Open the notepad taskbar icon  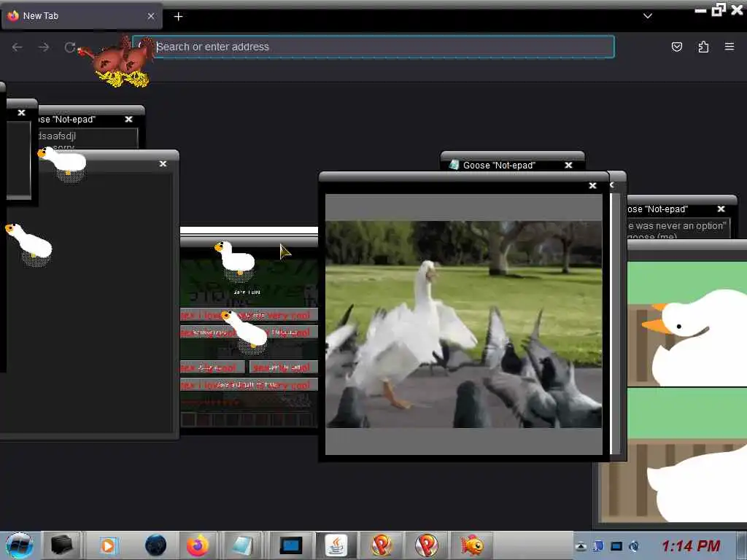pos(241,545)
